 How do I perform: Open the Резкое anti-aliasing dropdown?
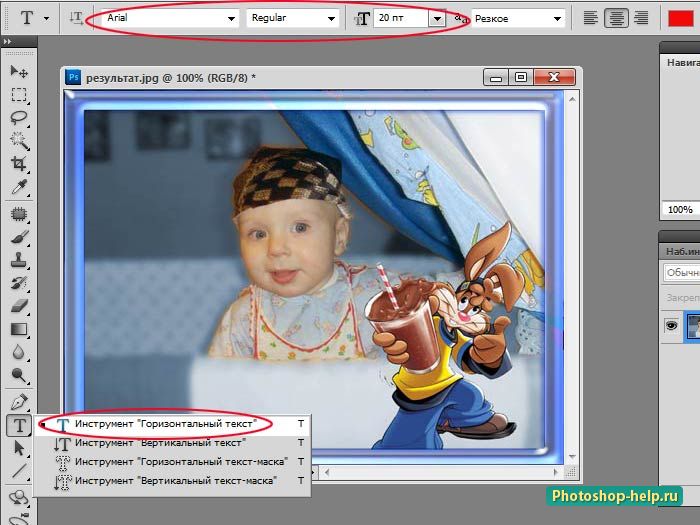tap(518, 19)
